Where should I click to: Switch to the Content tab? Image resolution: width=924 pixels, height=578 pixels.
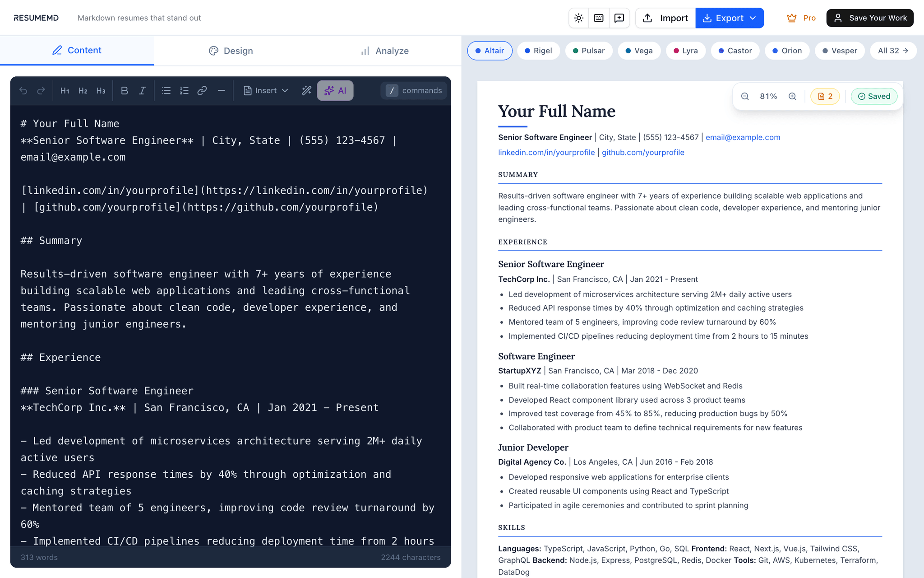77,51
